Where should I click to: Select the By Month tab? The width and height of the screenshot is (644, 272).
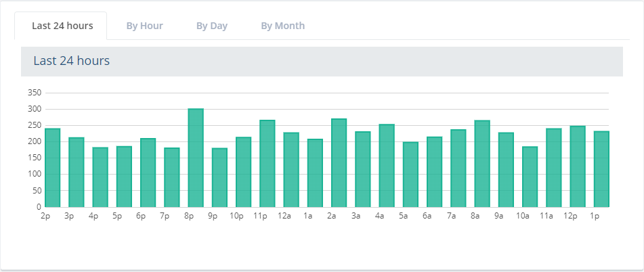point(282,26)
